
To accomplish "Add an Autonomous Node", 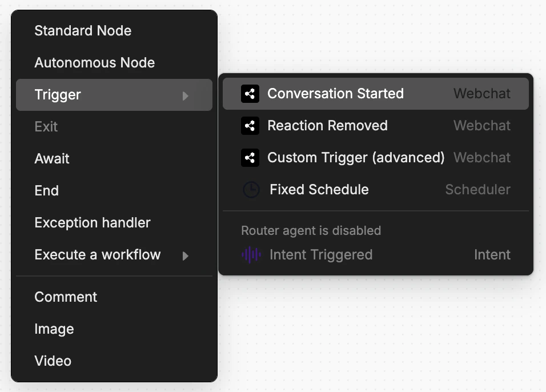I will 114,63.
